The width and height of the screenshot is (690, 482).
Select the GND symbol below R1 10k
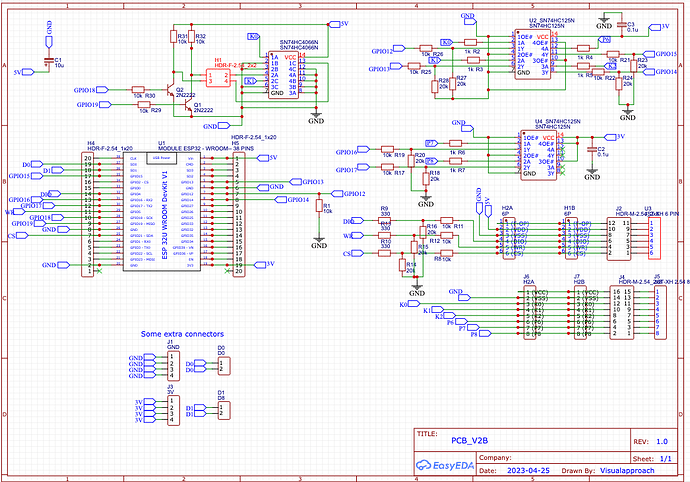319,243
